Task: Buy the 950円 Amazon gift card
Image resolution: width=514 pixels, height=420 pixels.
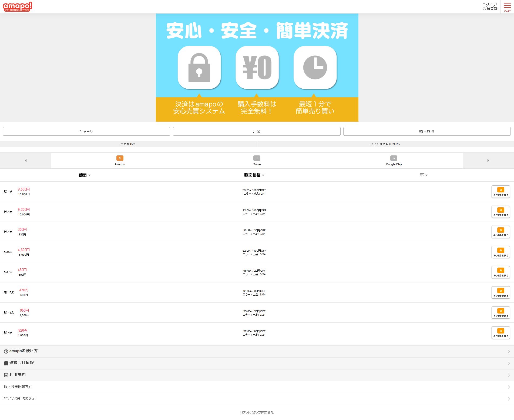Action: [501, 313]
